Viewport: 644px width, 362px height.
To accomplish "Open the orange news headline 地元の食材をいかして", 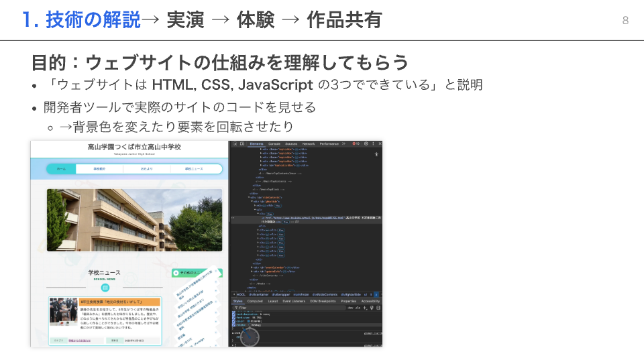I will tap(119, 302).
